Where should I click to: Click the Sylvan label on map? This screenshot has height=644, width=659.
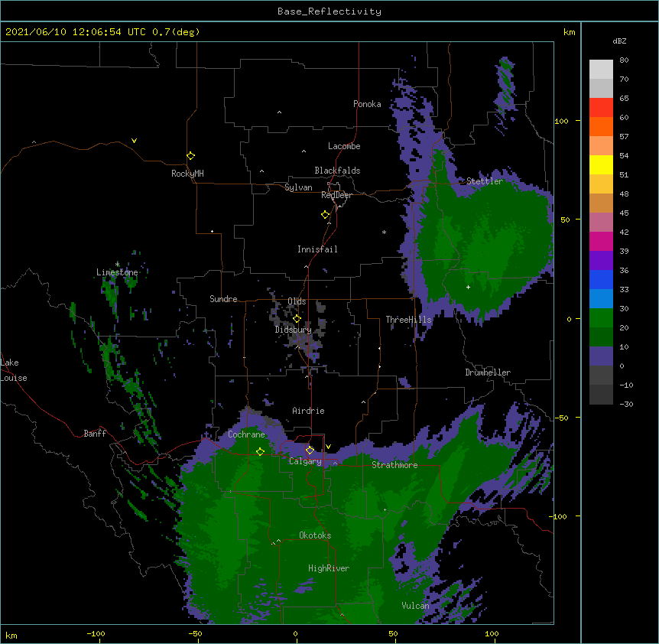pos(298,187)
